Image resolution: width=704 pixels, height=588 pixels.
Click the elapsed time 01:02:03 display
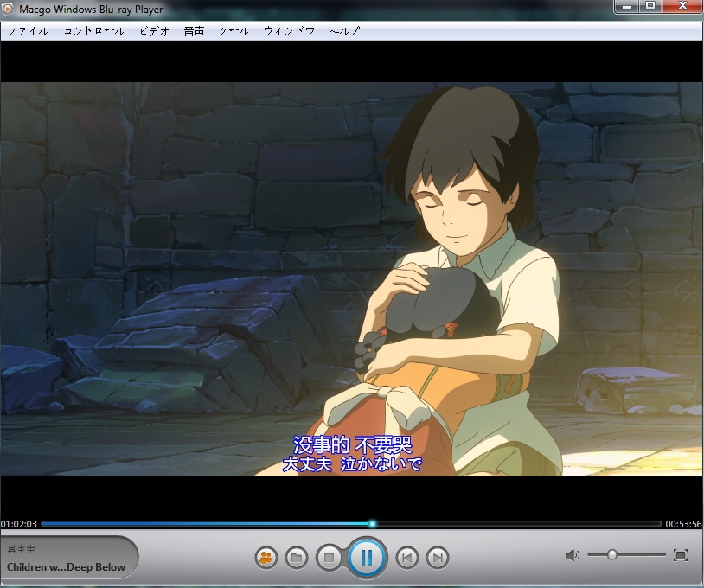[x=19, y=524]
